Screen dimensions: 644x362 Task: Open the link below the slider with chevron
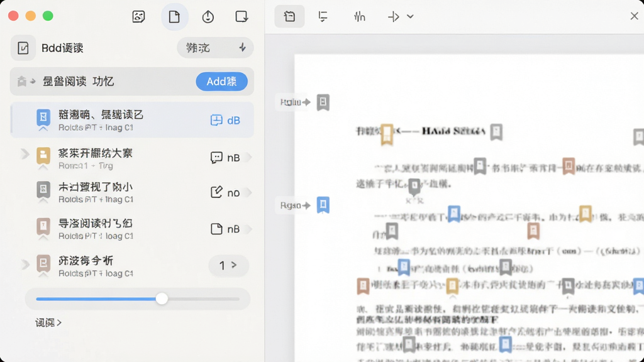48,322
